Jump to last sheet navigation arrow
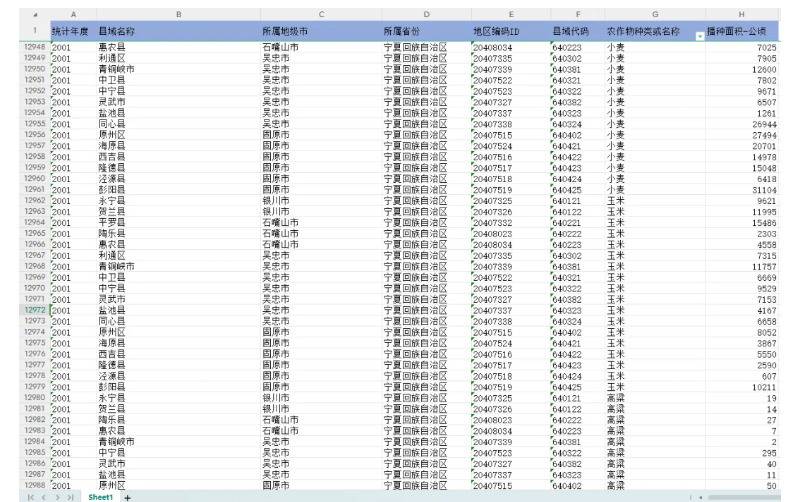This screenshot has width=796, height=502. [70, 497]
